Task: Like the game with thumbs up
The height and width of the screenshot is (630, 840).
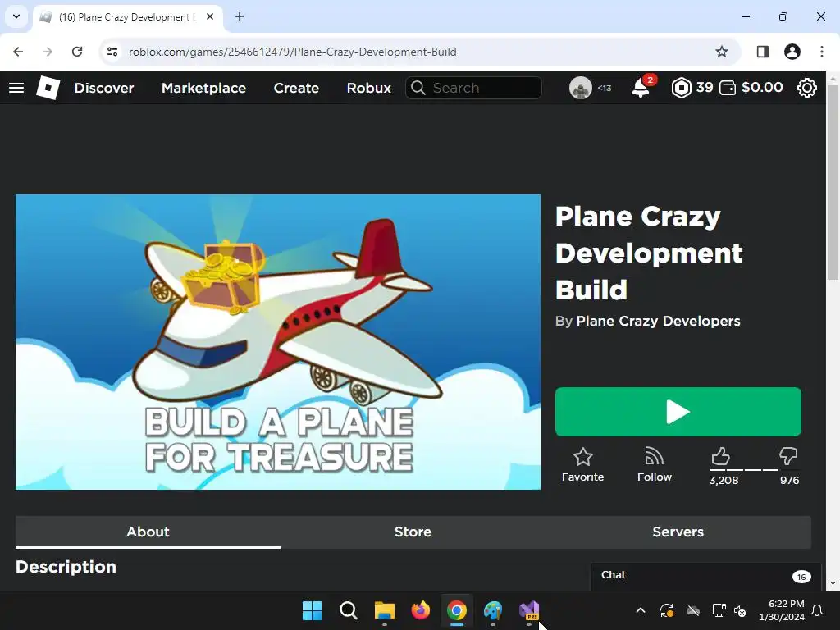Action: (721, 456)
